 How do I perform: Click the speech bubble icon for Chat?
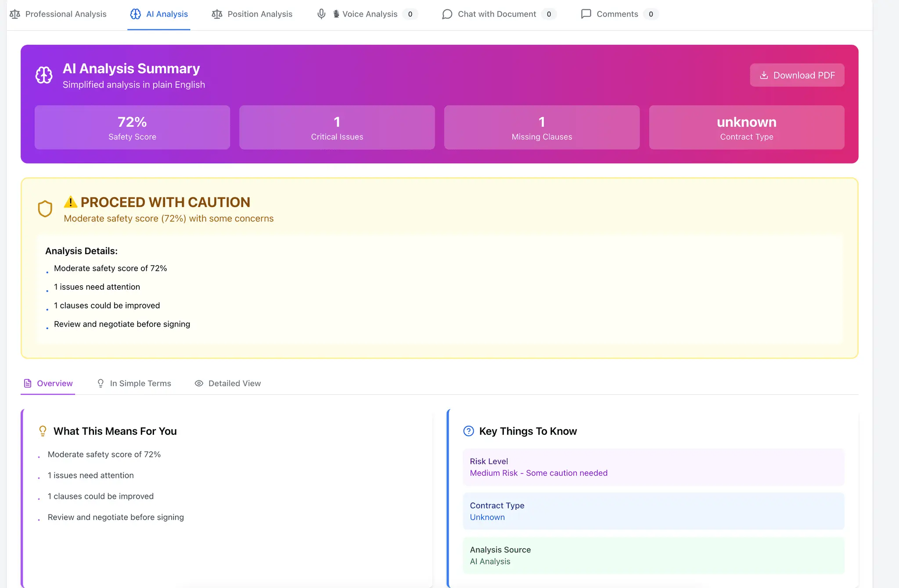click(x=447, y=14)
